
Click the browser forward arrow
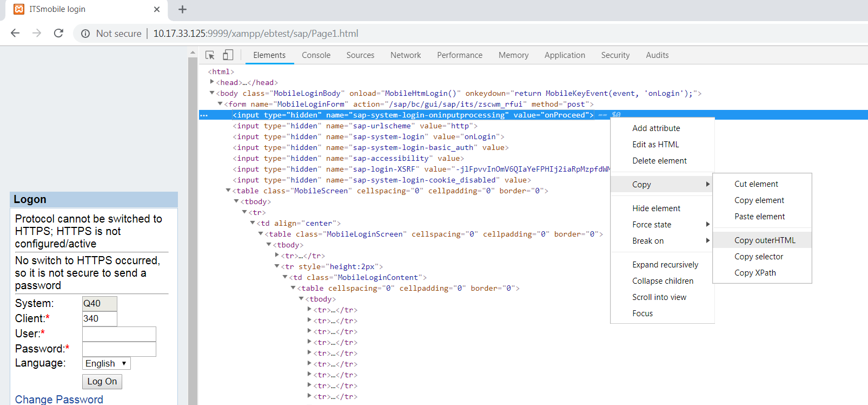tap(37, 33)
